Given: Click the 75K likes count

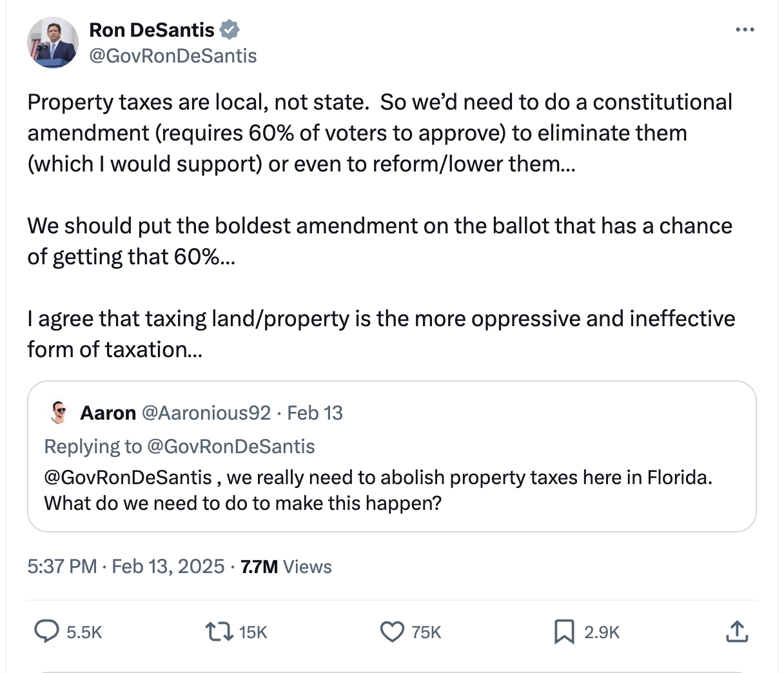Looking at the screenshot, I should [x=426, y=632].
